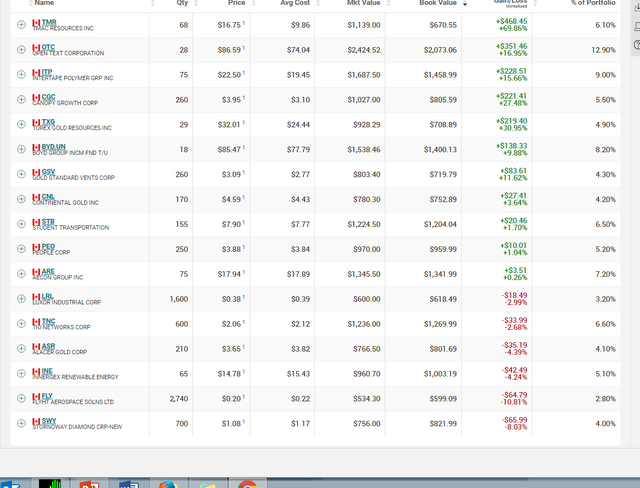This screenshot has height=488, width=640.
Task: Click the Canadian flag beside TMR
Action: coord(36,23)
